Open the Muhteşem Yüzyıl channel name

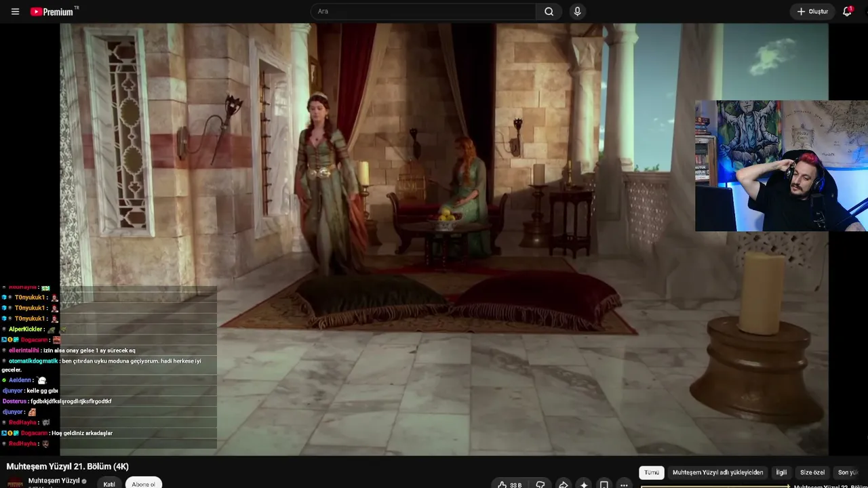click(54, 481)
